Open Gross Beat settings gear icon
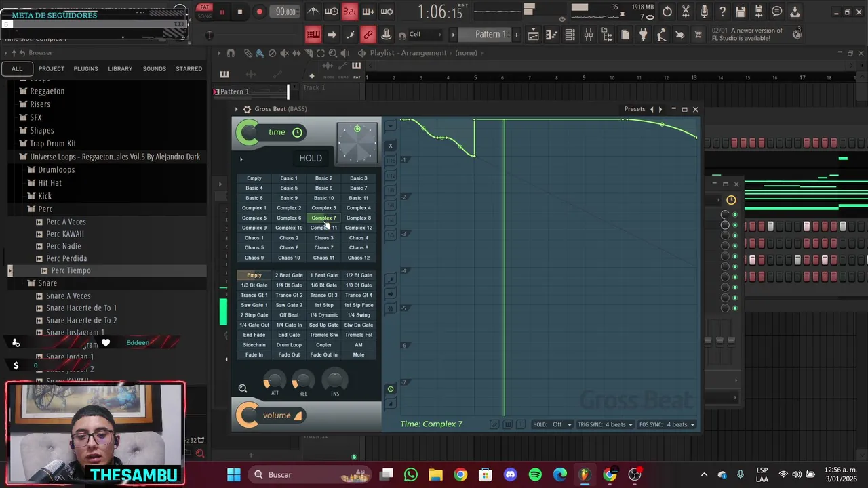This screenshot has width=868, height=488. pos(247,109)
